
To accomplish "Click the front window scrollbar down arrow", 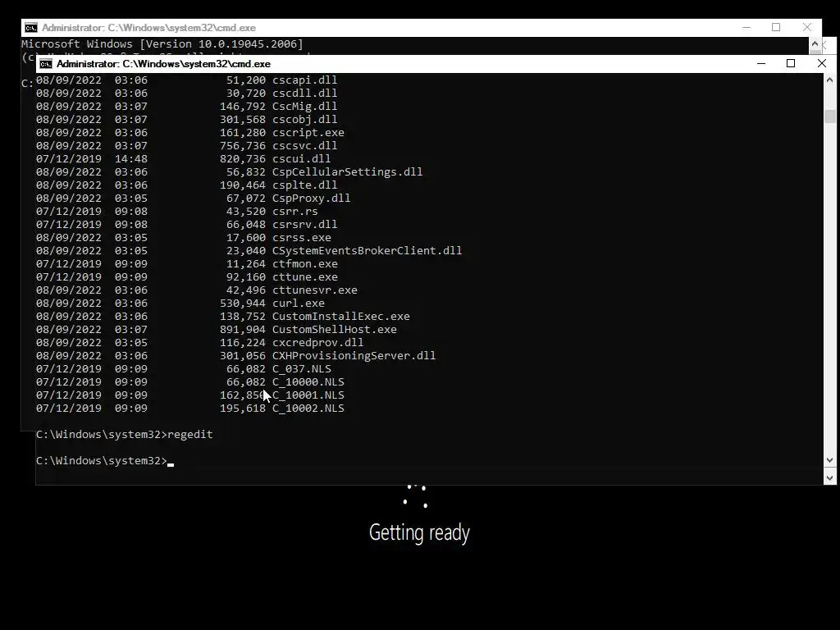I will [x=830, y=460].
